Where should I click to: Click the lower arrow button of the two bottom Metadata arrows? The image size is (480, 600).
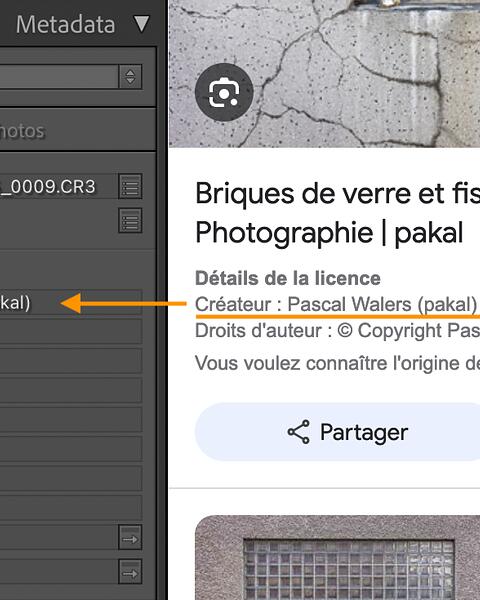pos(130,572)
